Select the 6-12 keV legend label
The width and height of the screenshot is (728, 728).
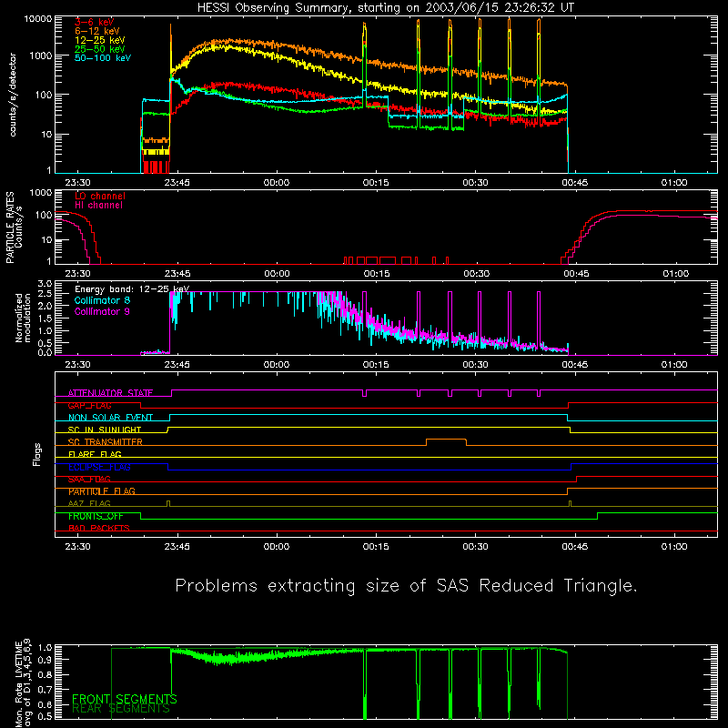[97, 31]
